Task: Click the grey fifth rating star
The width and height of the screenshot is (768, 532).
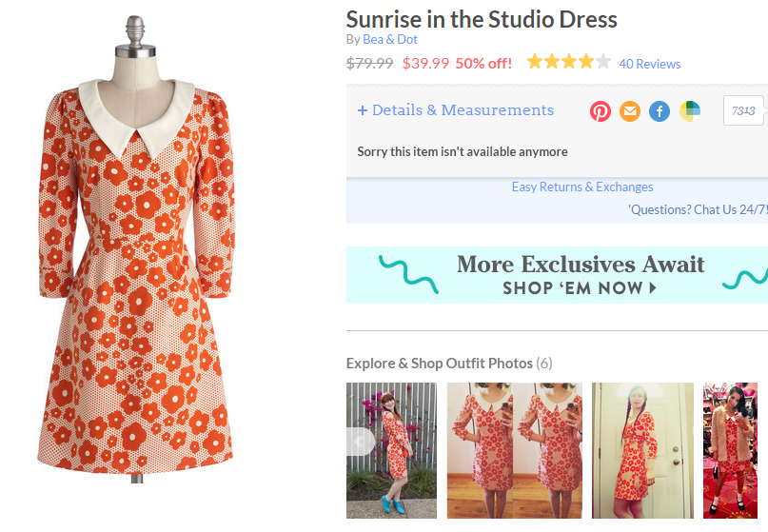Action: [x=603, y=62]
